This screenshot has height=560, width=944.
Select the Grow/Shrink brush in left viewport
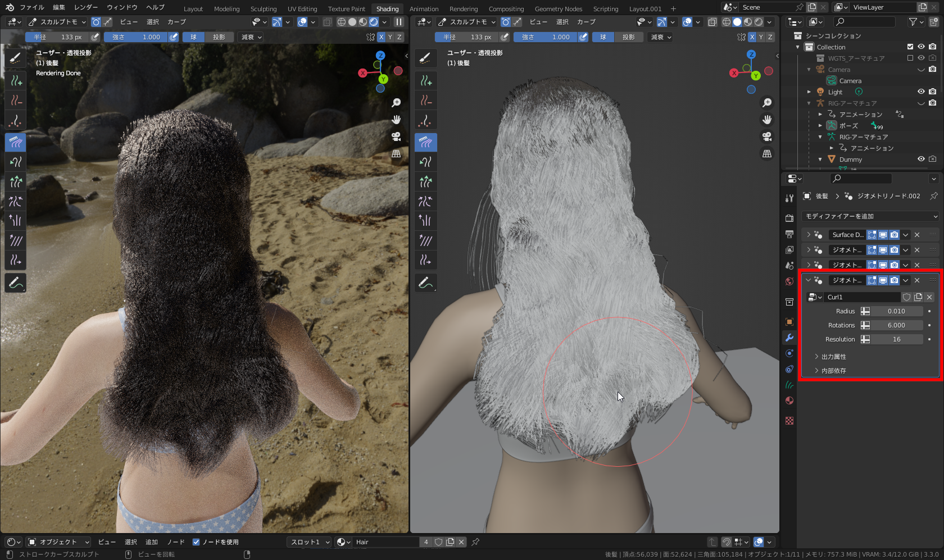click(16, 181)
